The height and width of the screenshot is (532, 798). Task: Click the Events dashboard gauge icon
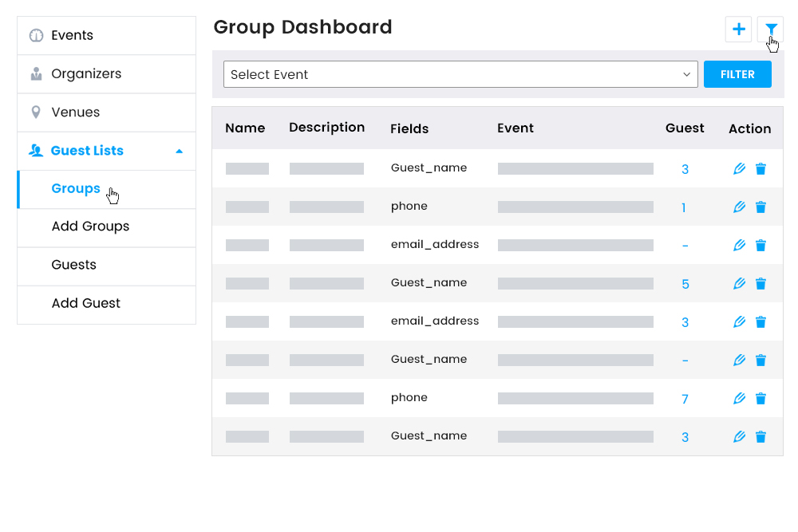tap(36, 35)
